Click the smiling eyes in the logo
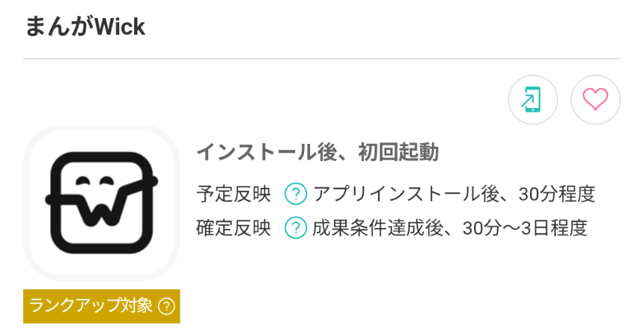This screenshot has height=328, width=644. tap(95, 180)
